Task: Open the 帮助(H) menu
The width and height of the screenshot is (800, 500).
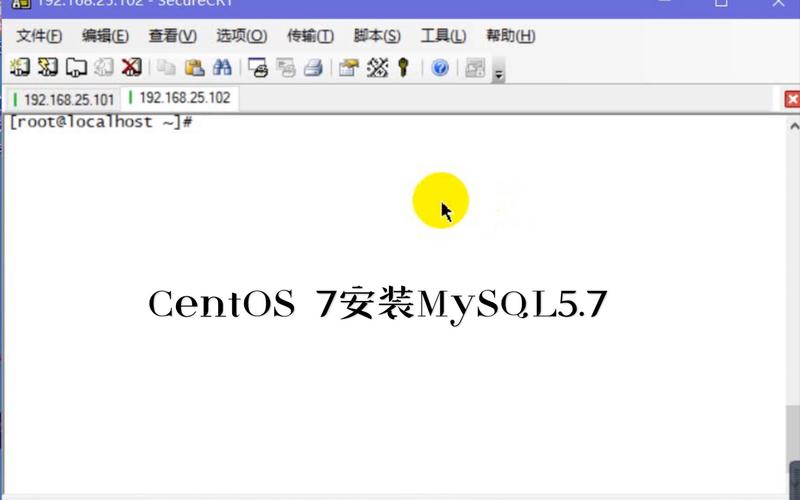Action: pyautogui.click(x=511, y=36)
